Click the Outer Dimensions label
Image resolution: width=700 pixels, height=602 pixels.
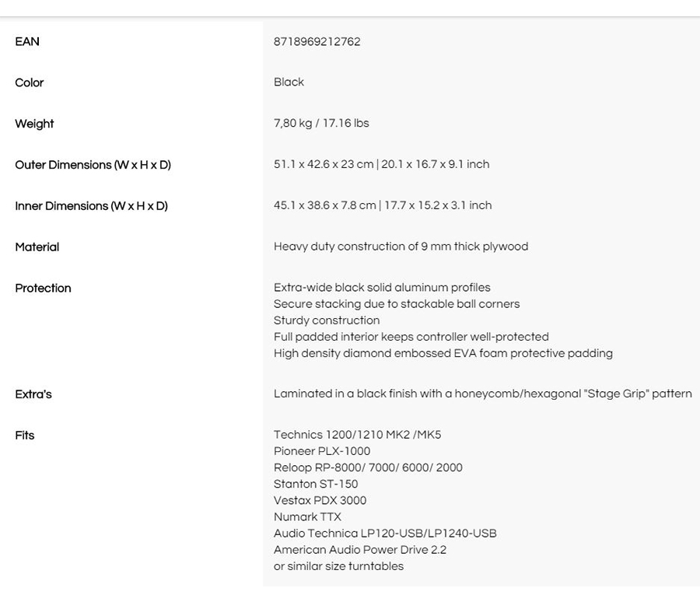pos(93,165)
